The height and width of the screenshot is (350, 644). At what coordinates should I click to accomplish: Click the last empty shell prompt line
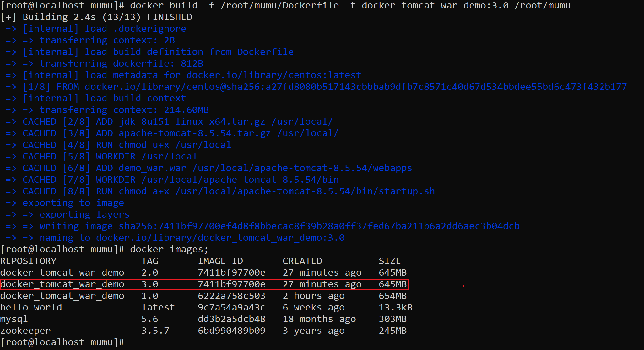tap(62, 342)
